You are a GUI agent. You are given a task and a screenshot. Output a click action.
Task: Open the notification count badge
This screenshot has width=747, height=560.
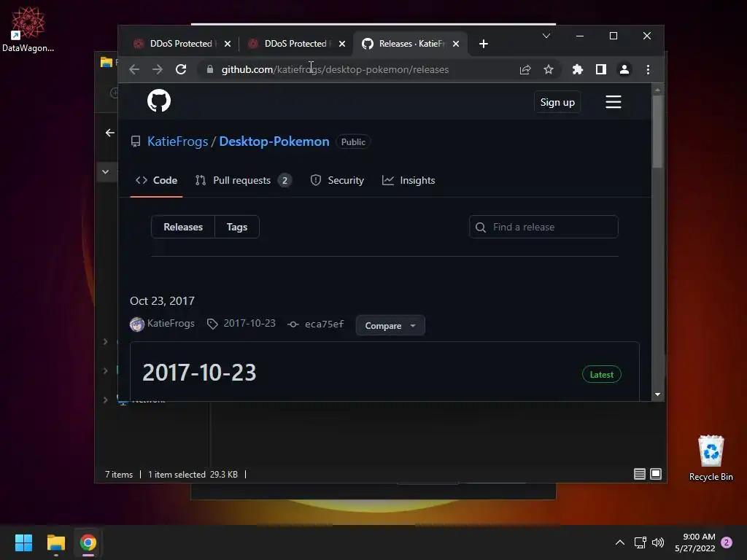pos(727,542)
